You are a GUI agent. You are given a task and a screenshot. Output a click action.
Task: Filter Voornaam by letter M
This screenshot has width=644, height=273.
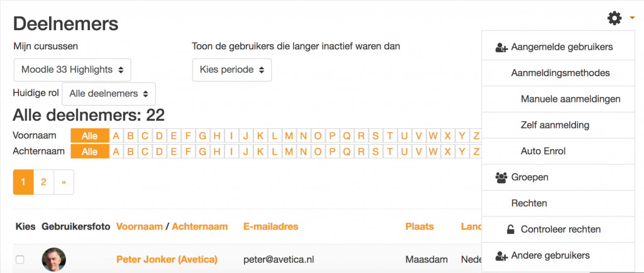(x=289, y=135)
